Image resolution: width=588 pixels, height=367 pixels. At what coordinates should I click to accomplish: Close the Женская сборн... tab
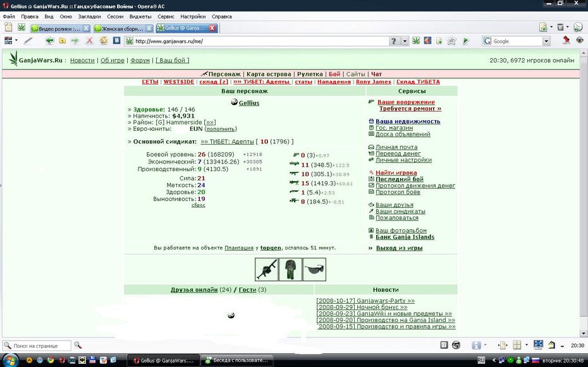pyautogui.click(x=149, y=28)
